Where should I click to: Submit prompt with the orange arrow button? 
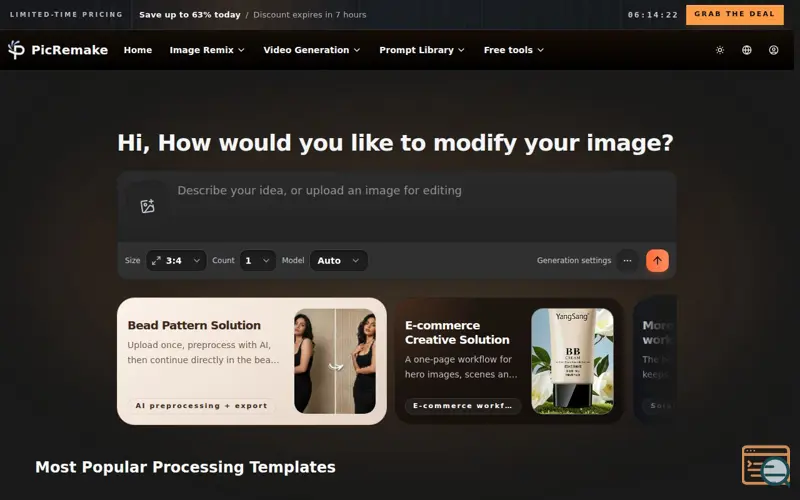click(657, 261)
